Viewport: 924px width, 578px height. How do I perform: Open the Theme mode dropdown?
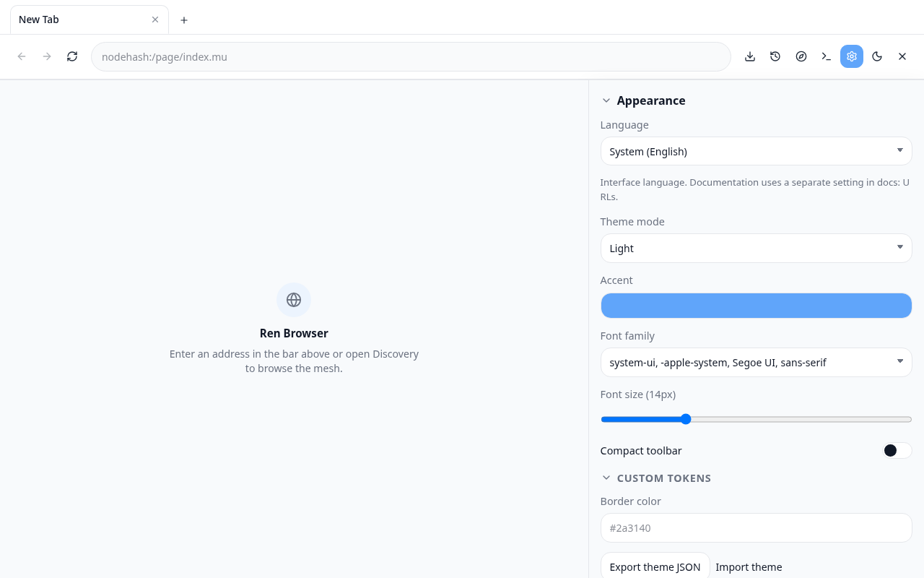pyautogui.click(x=756, y=248)
